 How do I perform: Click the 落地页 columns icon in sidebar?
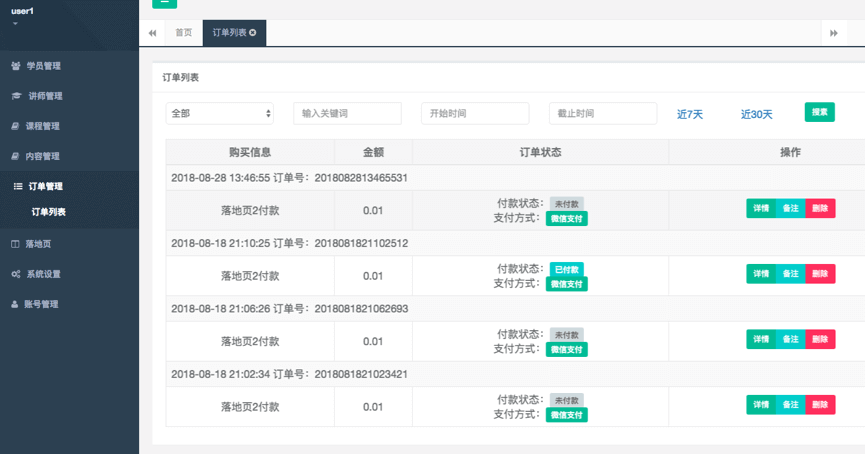(15, 244)
